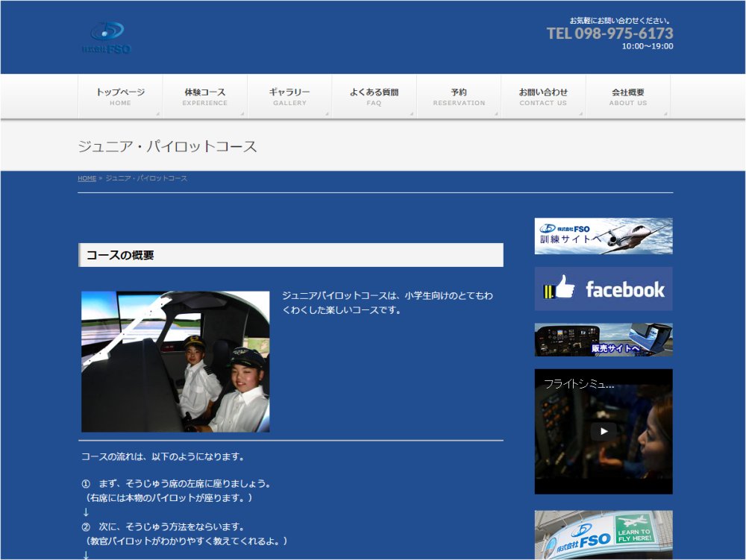Open the 予約 RESERVATION menu

tap(459, 97)
